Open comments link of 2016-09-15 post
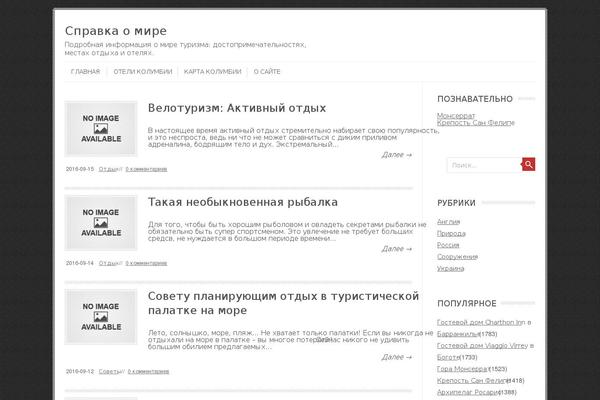The width and height of the screenshot is (600, 400). pyautogui.click(x=146, y=169)
